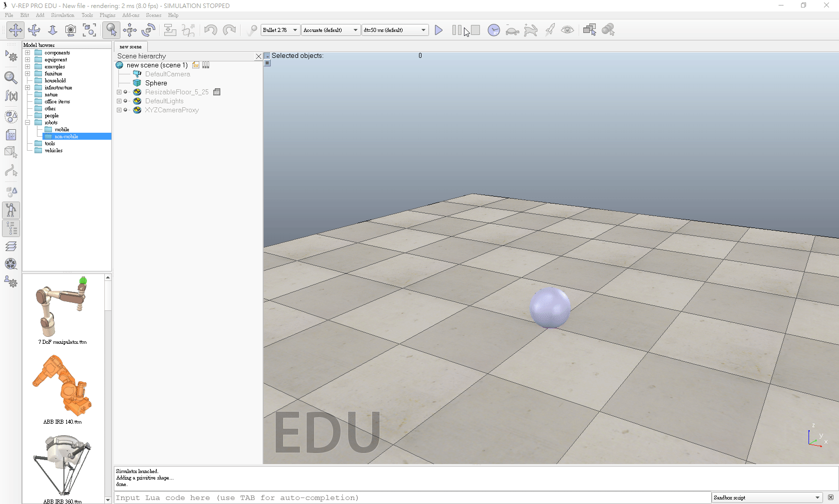Select the new scene tab
Screen dimensions: 839x504
(130, 46)
